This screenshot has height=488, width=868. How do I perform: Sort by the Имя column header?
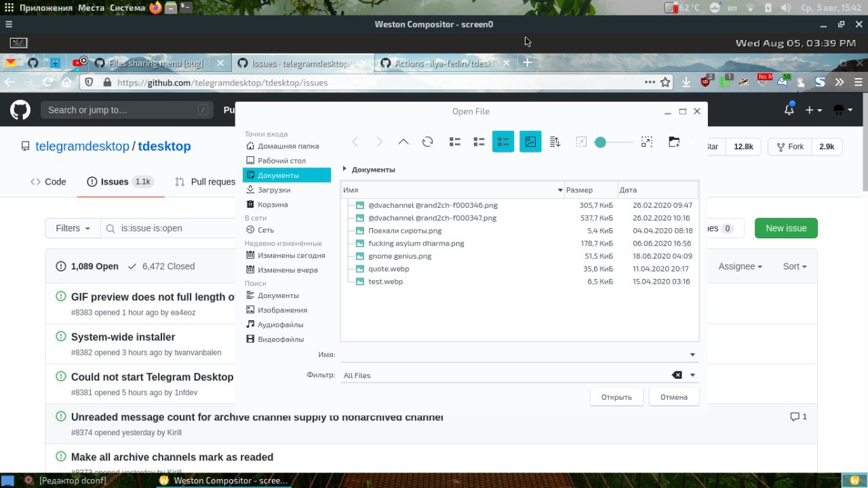tap(452, 190)
